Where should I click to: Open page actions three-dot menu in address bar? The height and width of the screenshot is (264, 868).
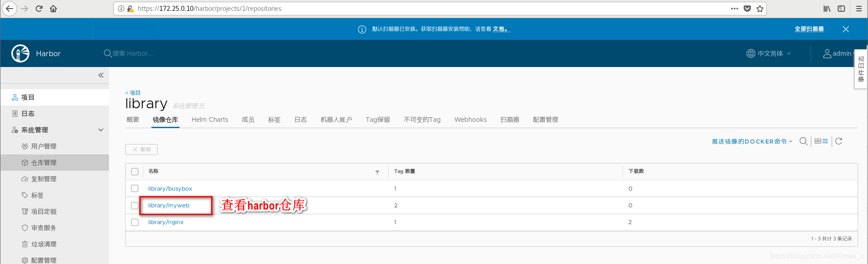(x=735, y=9)
